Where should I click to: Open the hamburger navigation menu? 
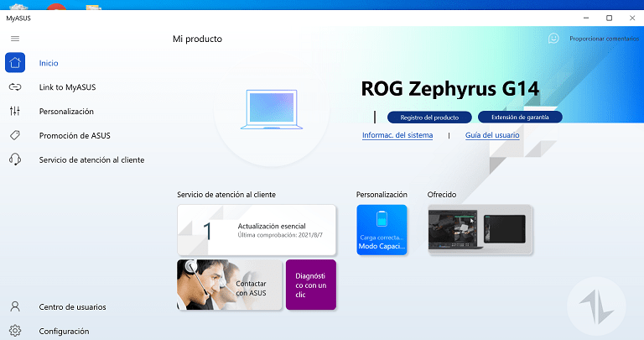coord(15,39)
